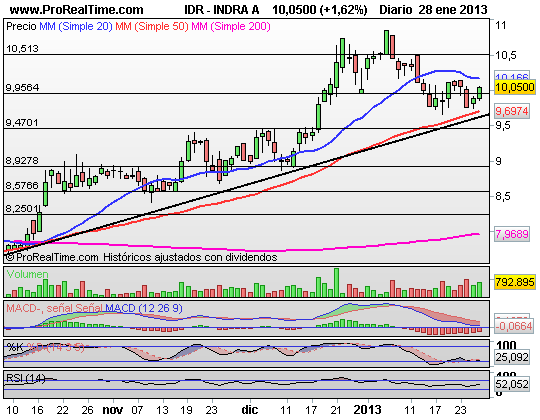Click the 25,092 stochastic value tag

tap(512, 357)
